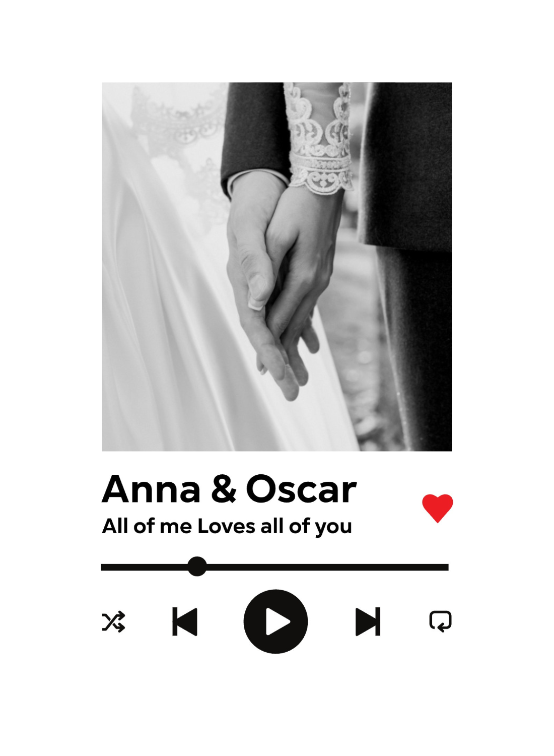This screenshot has height=756, width=554.
Task: Click the ampersand between Anna and Oscar
Action: tap(224, 489)
